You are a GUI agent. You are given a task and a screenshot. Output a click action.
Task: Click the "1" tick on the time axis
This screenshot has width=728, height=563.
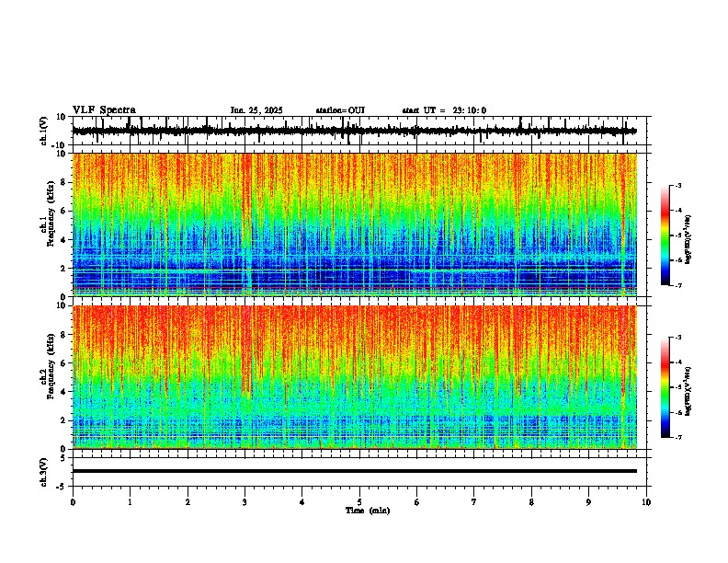(130, 502)
